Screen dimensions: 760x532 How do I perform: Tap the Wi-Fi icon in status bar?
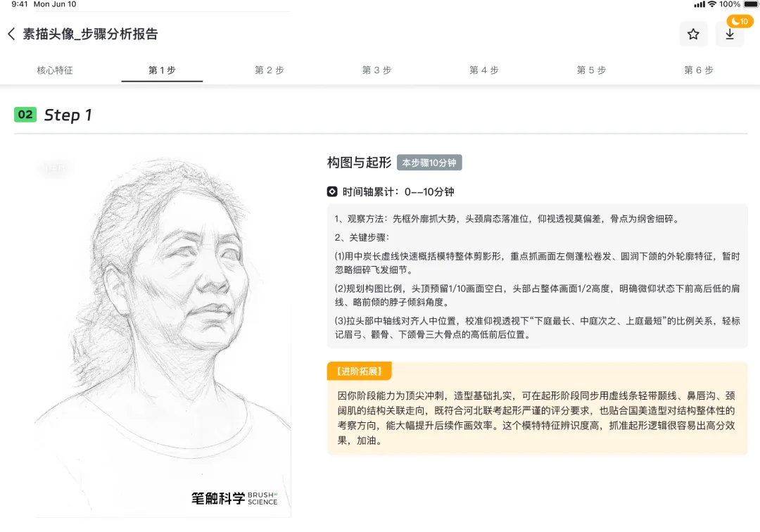click(712, 4)
